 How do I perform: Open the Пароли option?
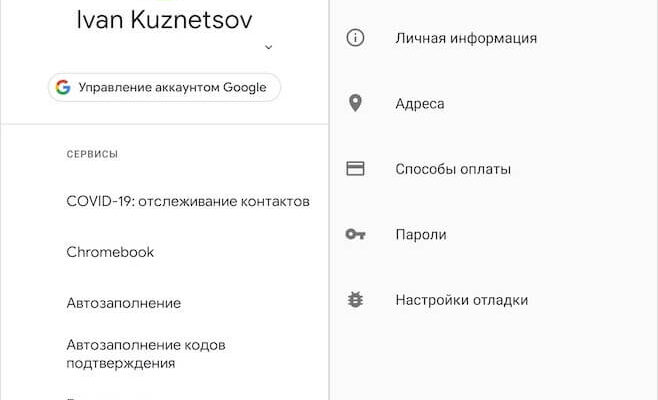(421, 234)
